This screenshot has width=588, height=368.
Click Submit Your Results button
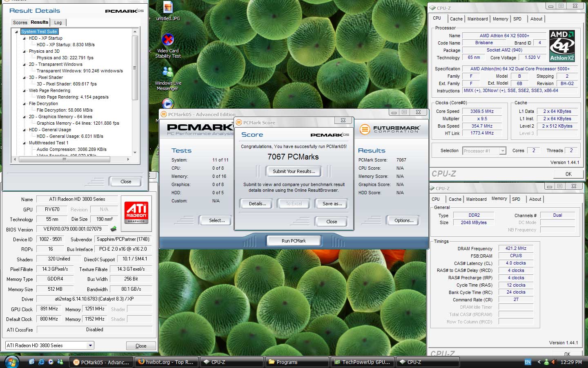(294, 171)
